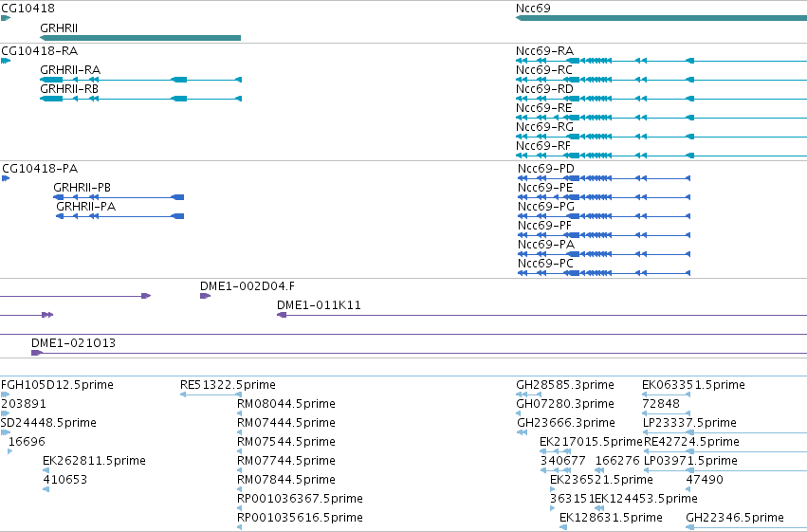
Task: Open the DME1-021O13 feature label
Action: point(73,343)
